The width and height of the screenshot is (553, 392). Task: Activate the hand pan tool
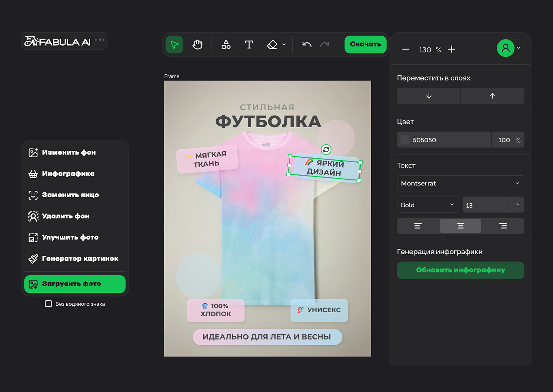click(197, 44)
